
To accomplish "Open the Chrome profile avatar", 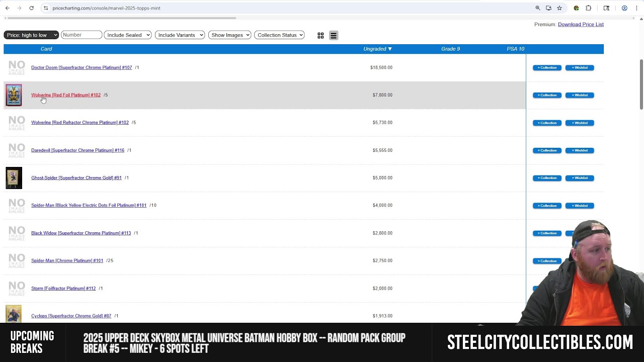I will (624, 8).
